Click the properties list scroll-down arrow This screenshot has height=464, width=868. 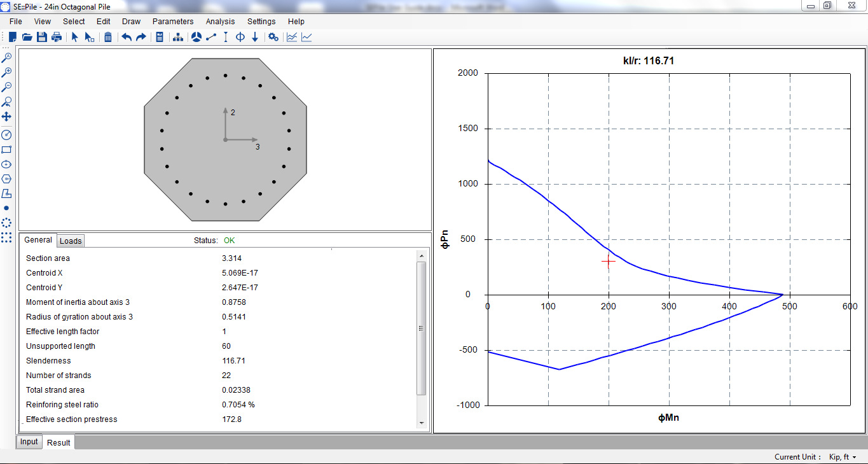click(x=421, y=423)
